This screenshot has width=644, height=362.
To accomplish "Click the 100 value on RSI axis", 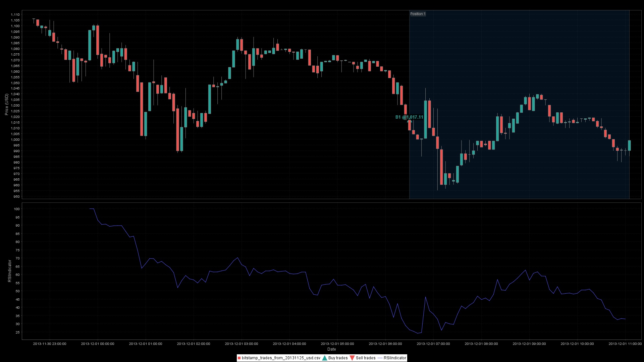I will click(16, 209).
